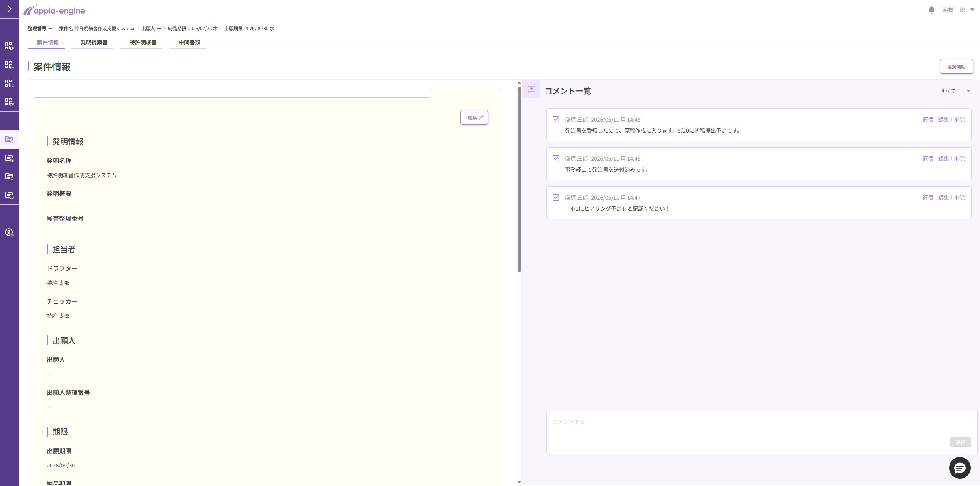
Task: Open the notifications bell
Action: [x=931, y=10]
